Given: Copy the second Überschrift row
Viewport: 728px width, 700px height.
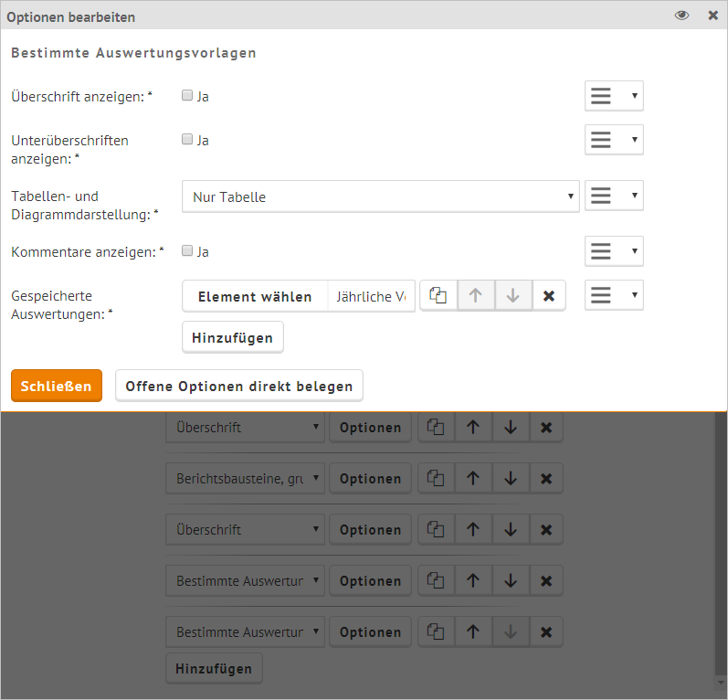Looking at the screenshot, I should [436, 529].
